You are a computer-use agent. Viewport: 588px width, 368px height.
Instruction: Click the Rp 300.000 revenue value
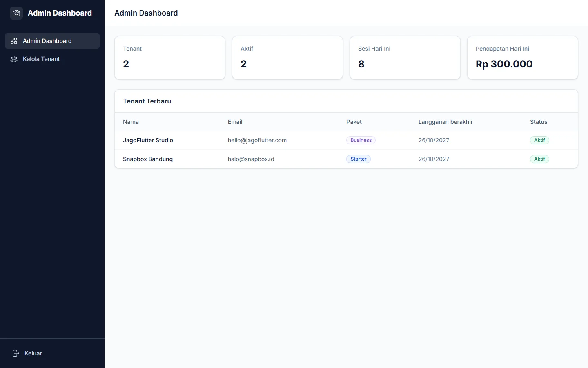coord(504,64)
